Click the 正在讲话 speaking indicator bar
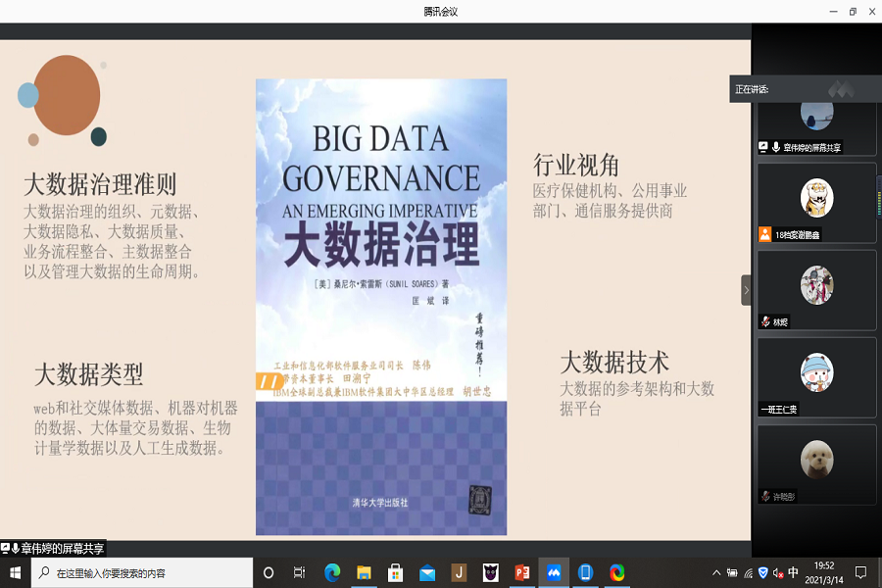The width and height of the screenshot is (882, 588). coord(806,89)
